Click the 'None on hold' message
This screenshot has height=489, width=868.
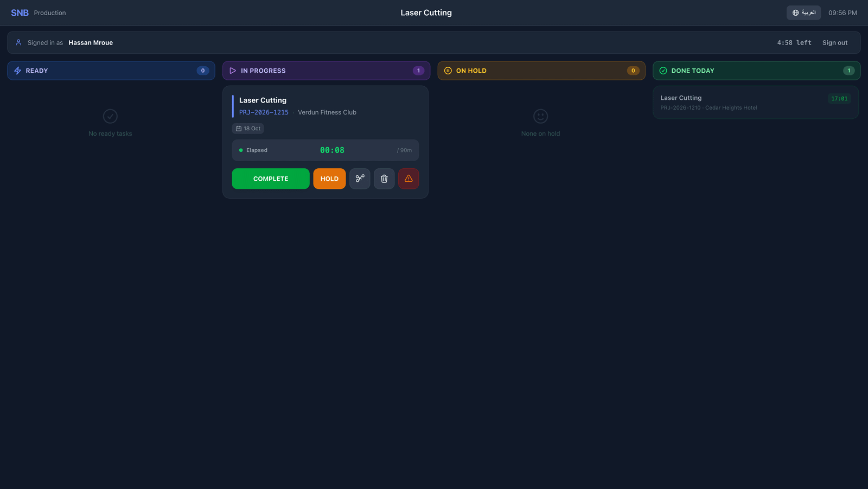541,134
